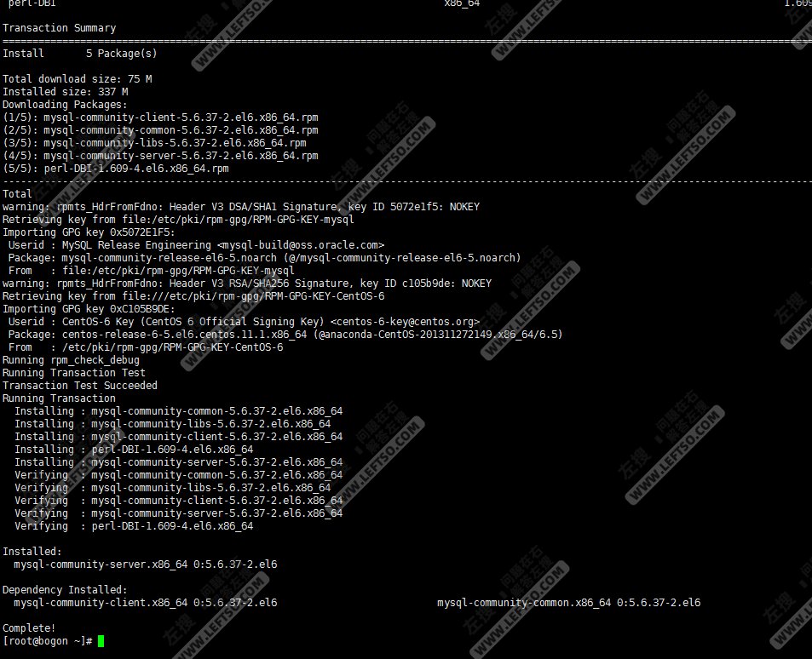Click the Running rpm_check_debug line

pos(77,359)
